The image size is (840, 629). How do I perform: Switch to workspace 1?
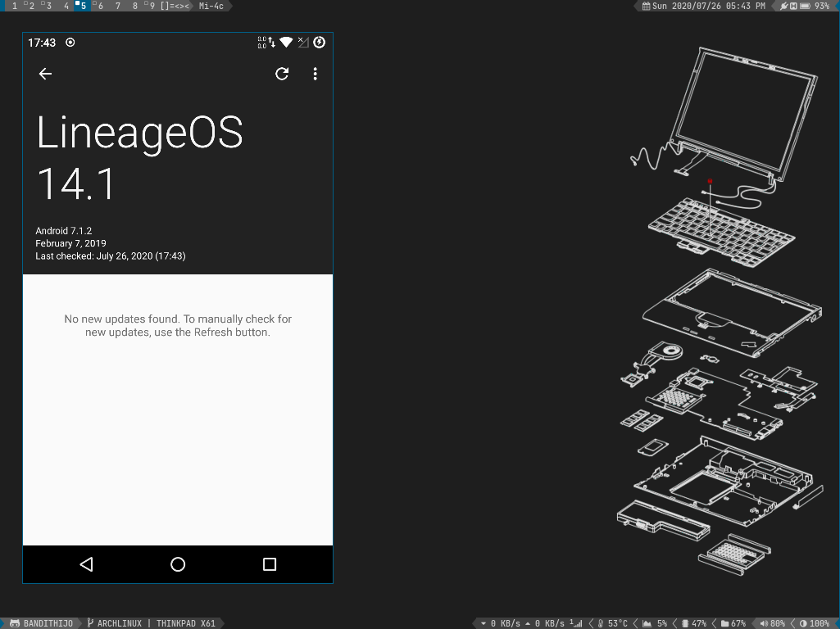(15, 6)
